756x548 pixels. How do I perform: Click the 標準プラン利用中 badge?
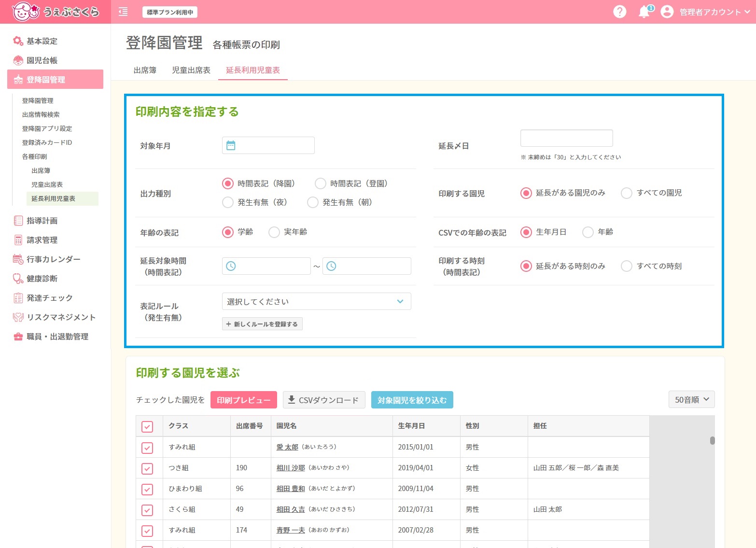click(x=170, y=12)
